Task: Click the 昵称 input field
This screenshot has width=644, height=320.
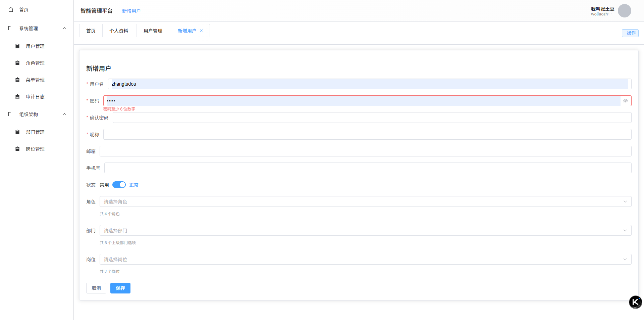Action: pos(367,134)
